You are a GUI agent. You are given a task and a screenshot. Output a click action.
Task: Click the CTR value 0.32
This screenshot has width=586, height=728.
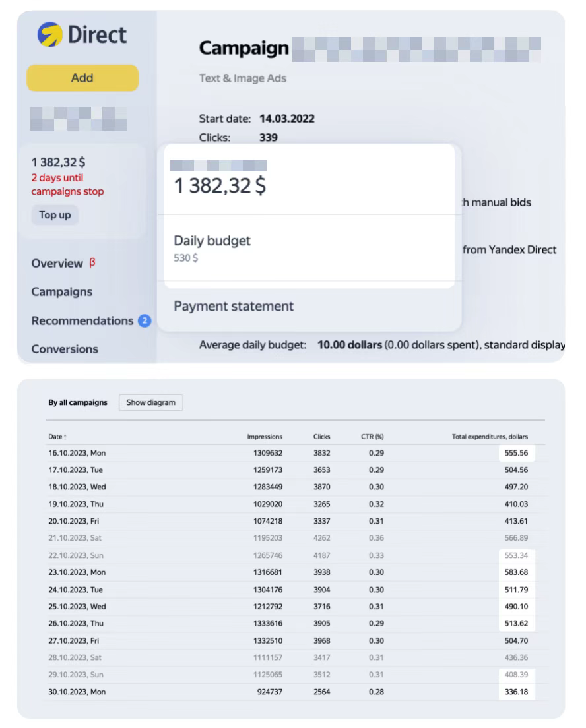point(376,504)
